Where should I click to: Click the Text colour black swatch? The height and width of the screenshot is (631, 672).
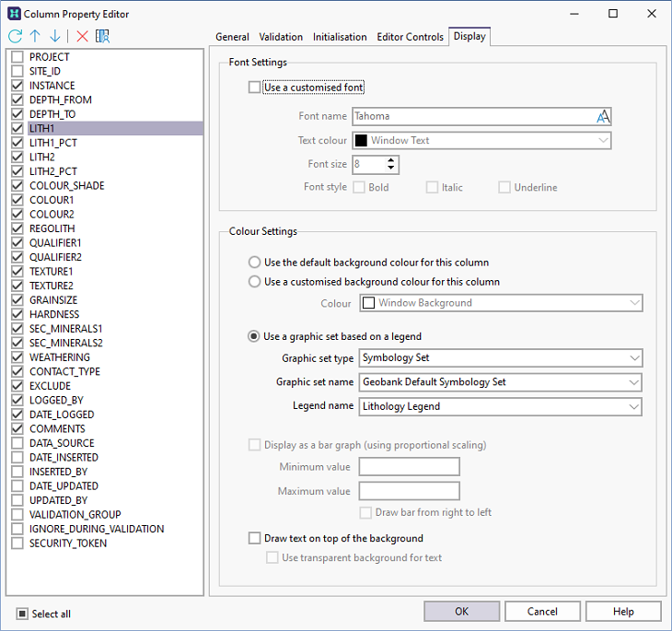361,141
